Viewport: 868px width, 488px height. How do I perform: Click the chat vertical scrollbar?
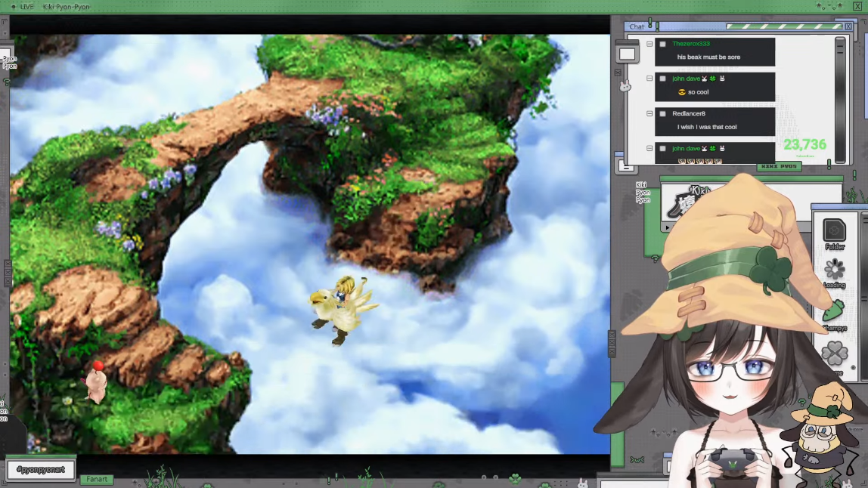[840, 100]
